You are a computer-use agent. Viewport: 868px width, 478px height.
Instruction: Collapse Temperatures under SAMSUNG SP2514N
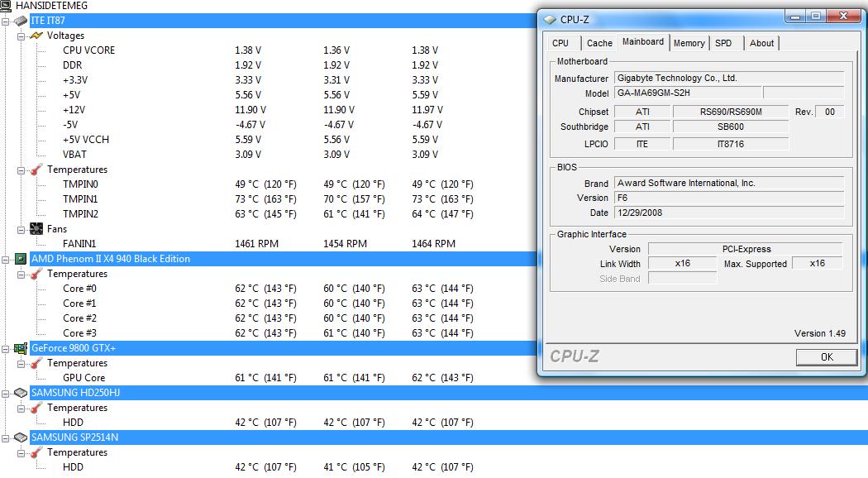[21, 453]
